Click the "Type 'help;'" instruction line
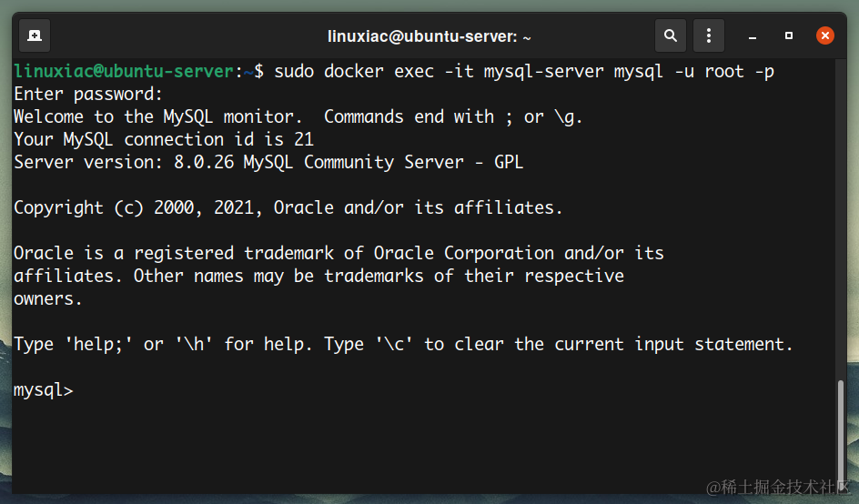 point(403,345)
